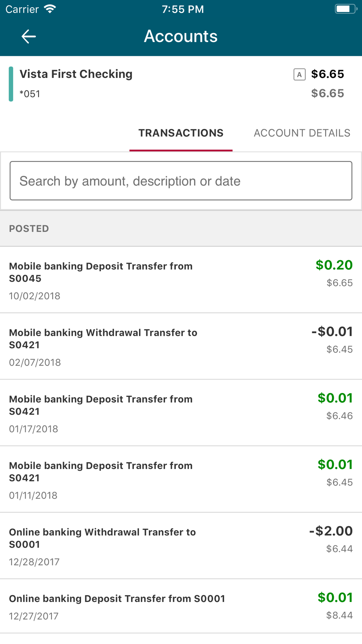Tap the -$2.00 withdrawal amount

(x=331, y=531)
